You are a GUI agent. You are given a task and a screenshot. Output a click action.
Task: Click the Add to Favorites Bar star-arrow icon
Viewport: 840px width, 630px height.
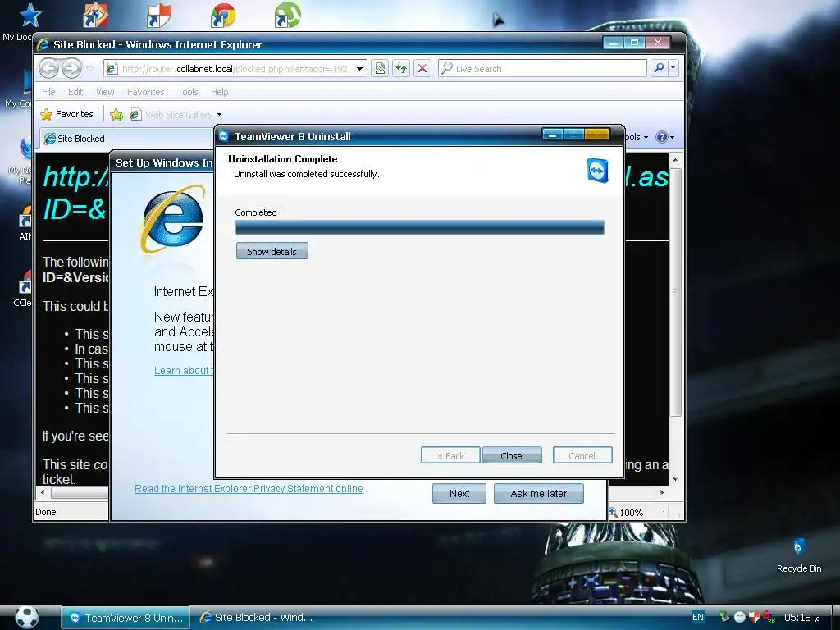click(116, 114)
